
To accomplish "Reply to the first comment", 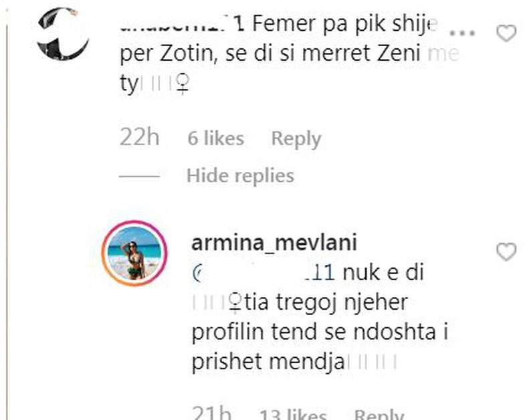I will [x=296, y=138].
